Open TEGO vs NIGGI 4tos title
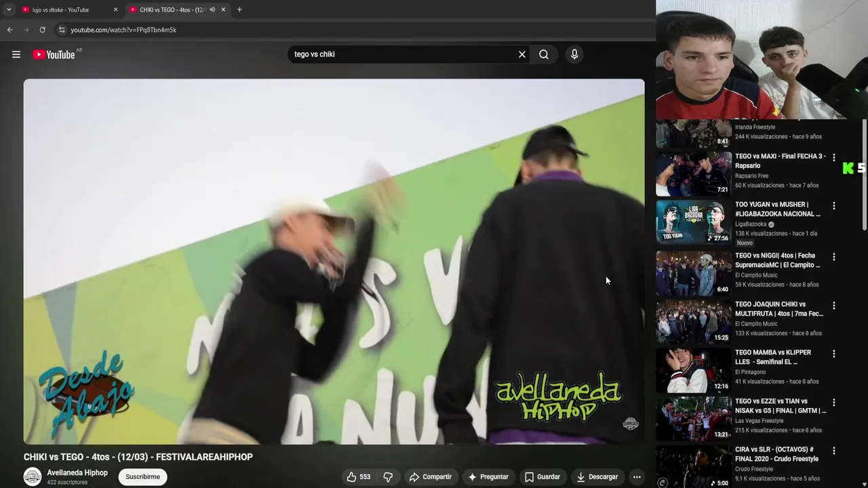The height and width of the screenshot is (488, 868). (777, 260)
